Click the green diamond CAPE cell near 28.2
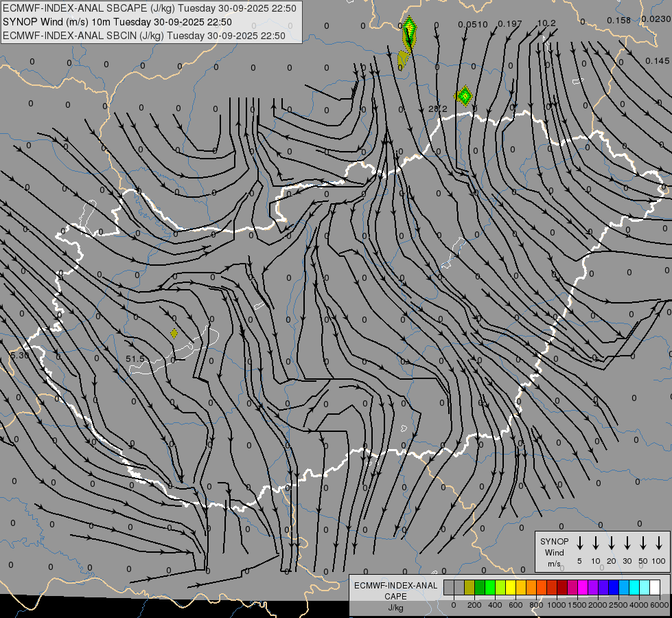The image size is (672, 618). click(464, 95)
